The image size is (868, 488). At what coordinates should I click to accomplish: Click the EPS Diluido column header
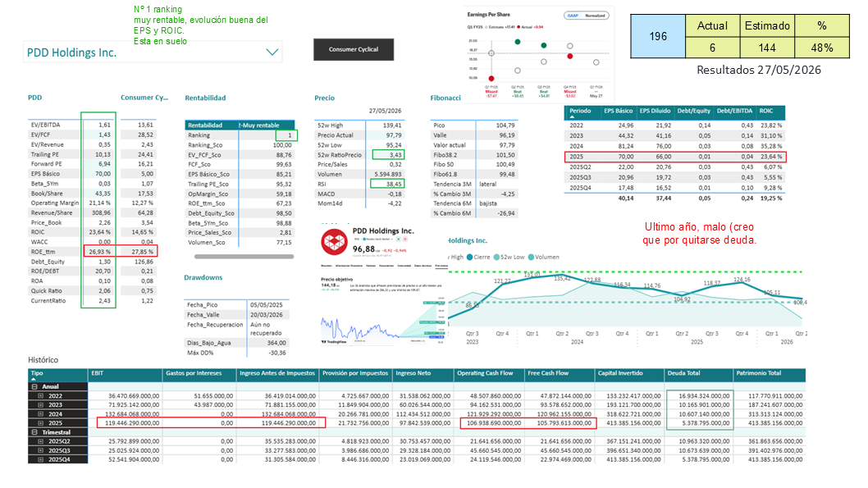[656, 111]
